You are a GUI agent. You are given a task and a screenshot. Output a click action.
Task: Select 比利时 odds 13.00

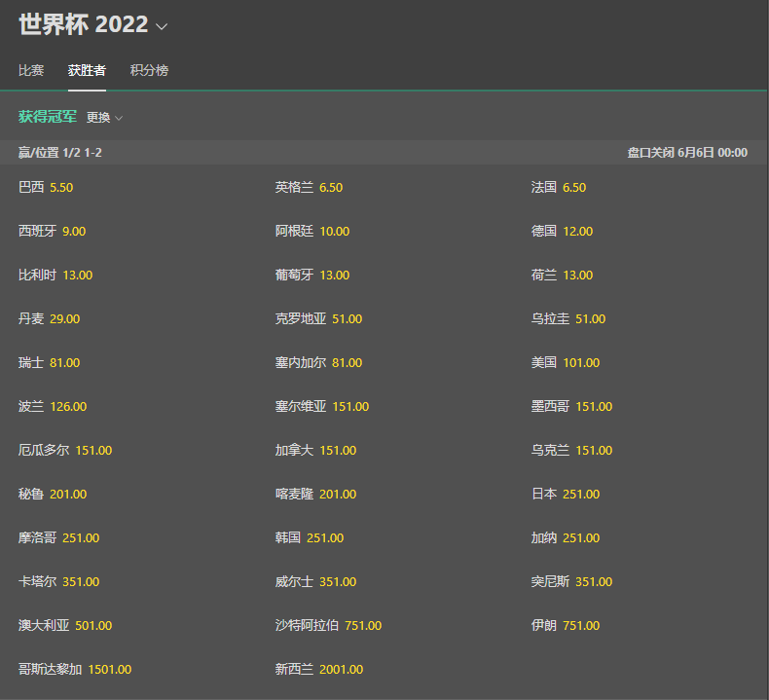pos(55,275)
